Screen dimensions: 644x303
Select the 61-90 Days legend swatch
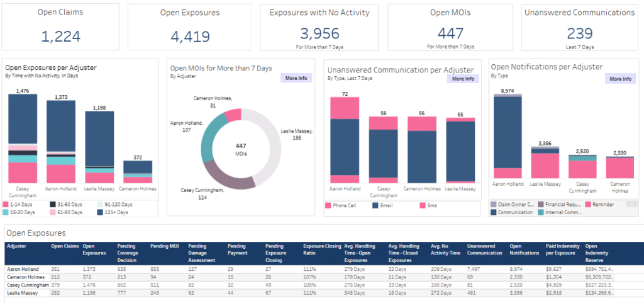[x=53, y=212]
